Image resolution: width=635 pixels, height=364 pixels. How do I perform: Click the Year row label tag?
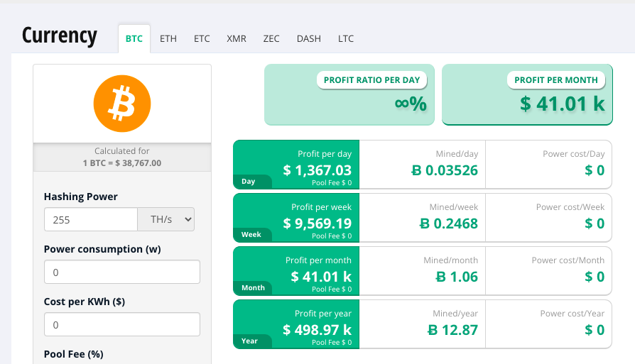pos(252,341)
